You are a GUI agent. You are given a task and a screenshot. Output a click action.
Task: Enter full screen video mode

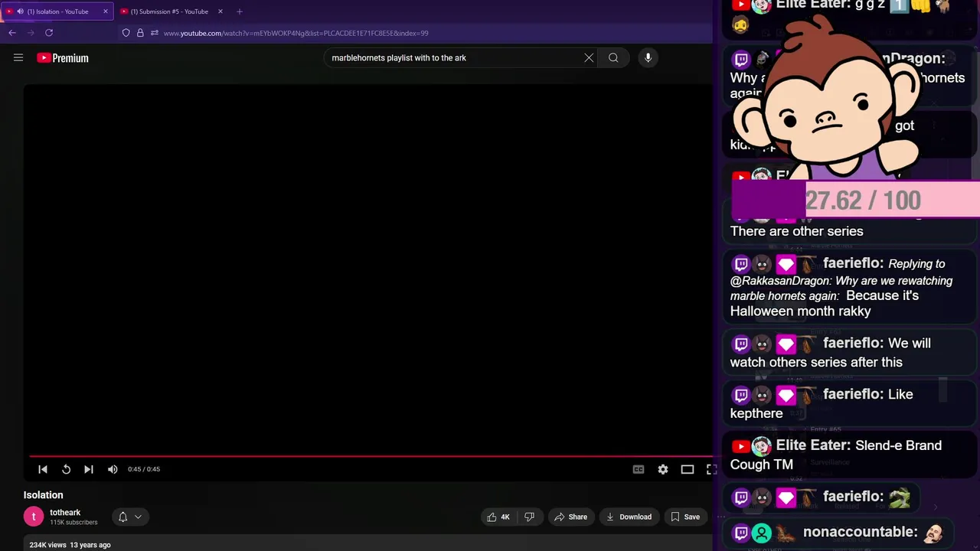point(710,469)
